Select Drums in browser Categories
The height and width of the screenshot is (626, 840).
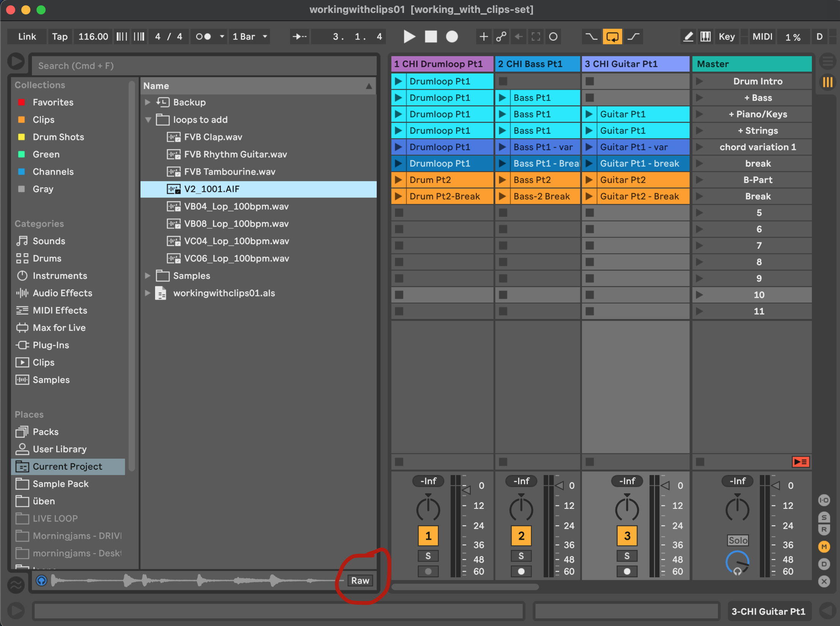(47, 258)
